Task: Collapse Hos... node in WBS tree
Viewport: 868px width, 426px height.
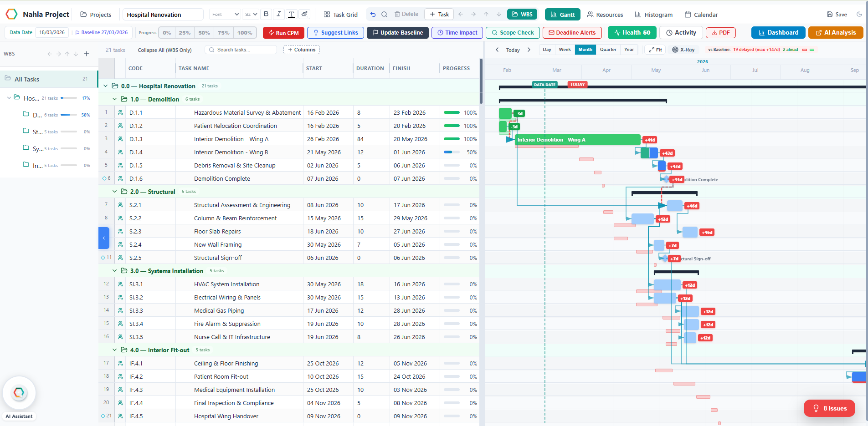Action: (9, 98)
